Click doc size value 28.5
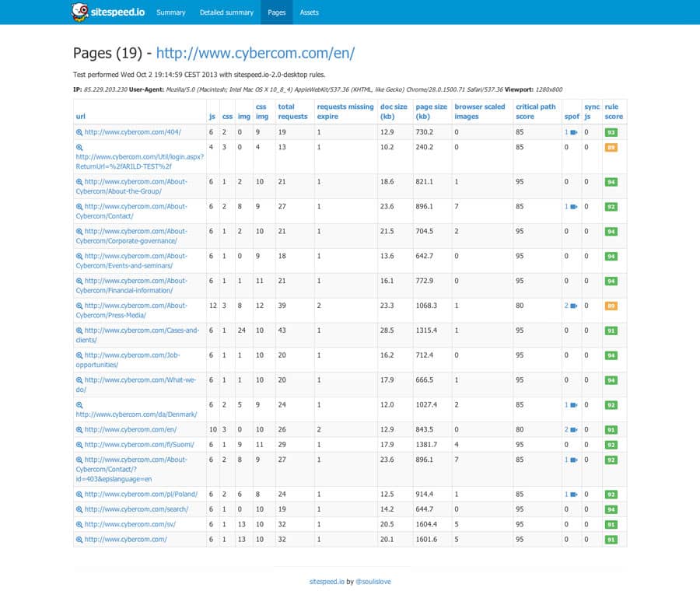Viewport: 700px width, 591px height. pyautogui.click(x=387, y=330)
